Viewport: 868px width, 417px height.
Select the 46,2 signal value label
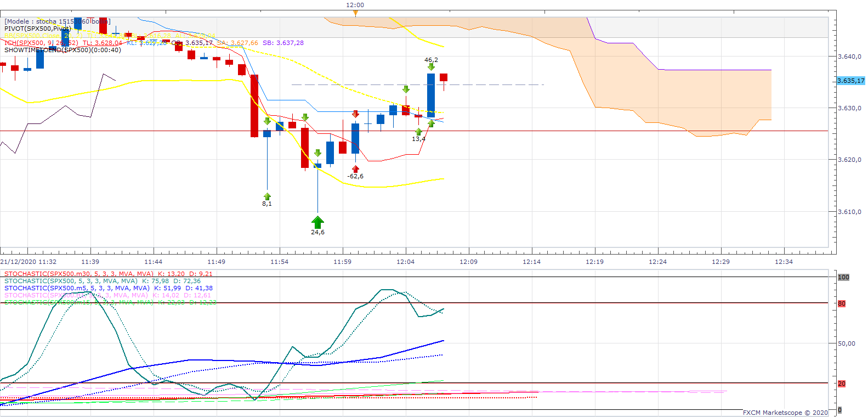(x=431, y=60)
